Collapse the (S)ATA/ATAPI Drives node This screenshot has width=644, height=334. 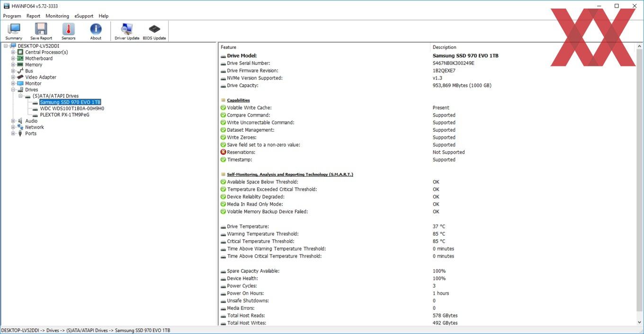pyautogui.click(x=21, y=96)
